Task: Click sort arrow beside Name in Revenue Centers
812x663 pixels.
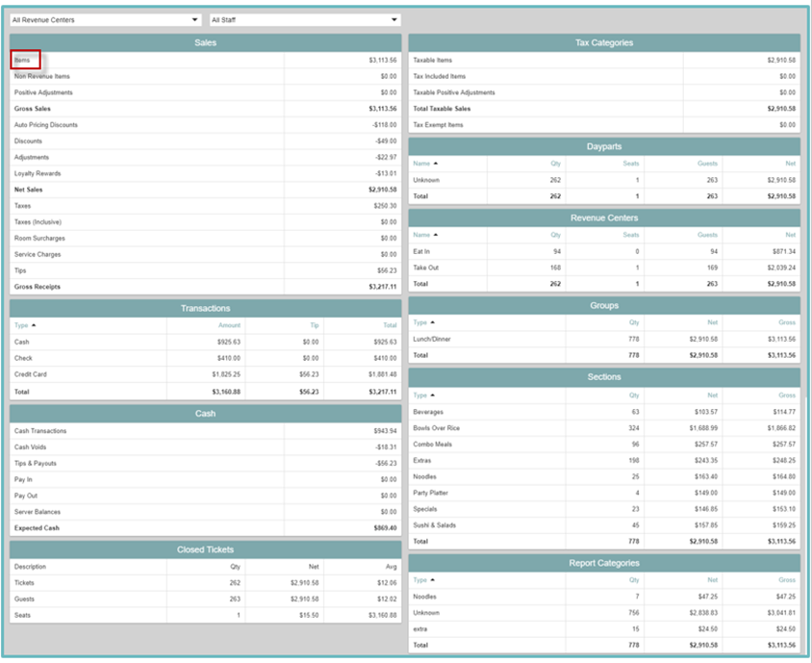Action: click(x=435, y=235)
